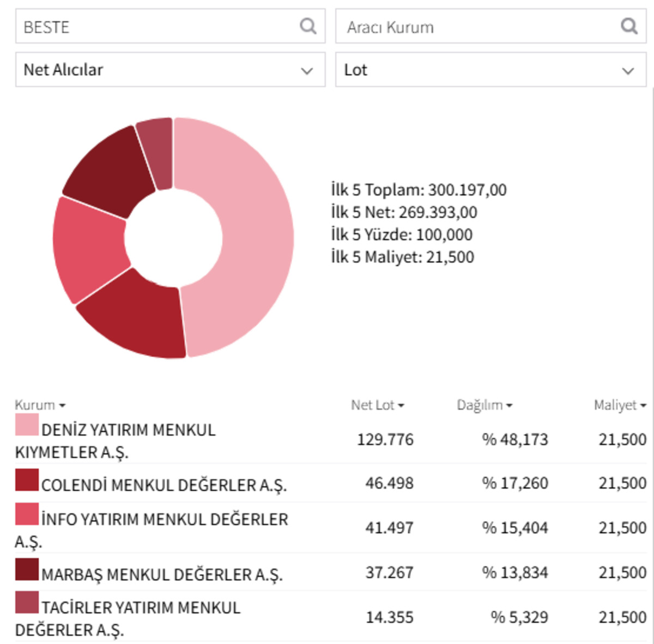Open the Lot dropdown
654x644 pixels.
(491, 70)
